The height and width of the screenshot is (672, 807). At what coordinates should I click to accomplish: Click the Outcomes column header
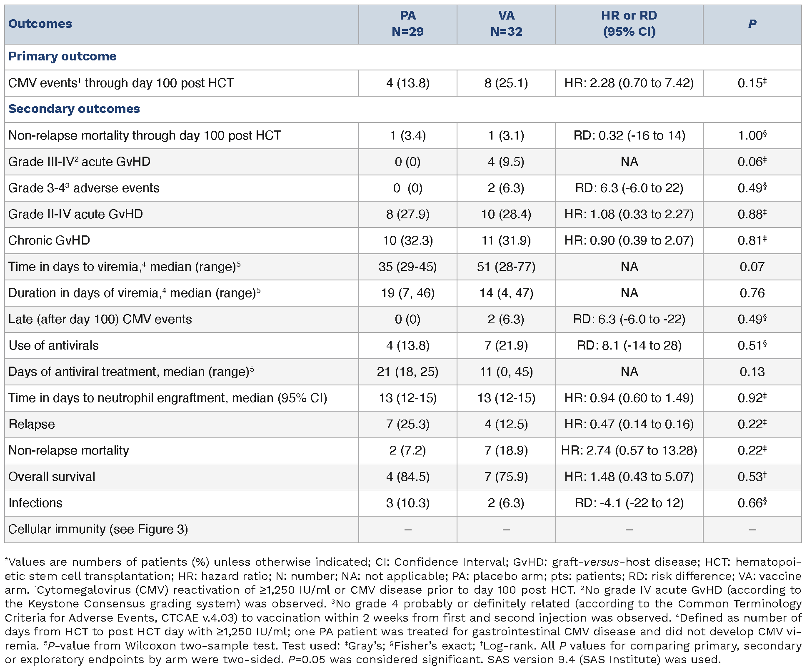[x=40, y=24]
